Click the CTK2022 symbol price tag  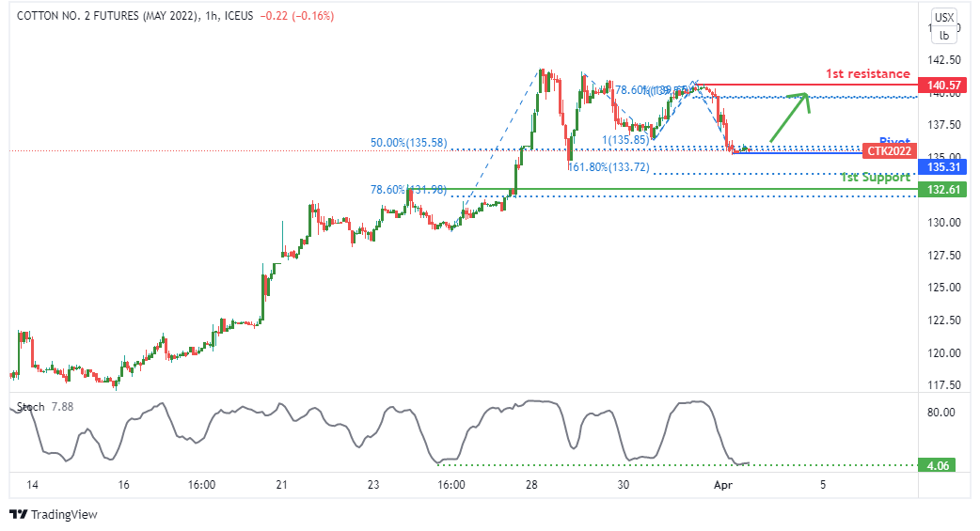pyautogui.click(x=890, y=151)
